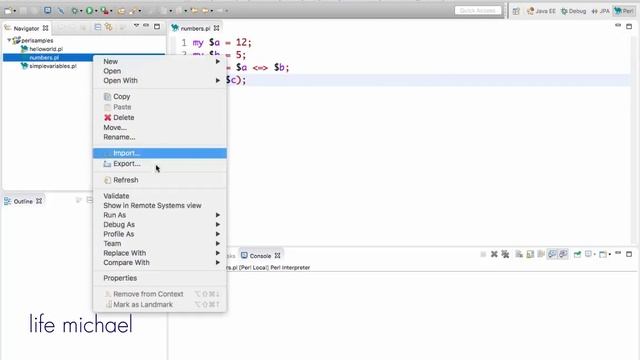640x360 pixels.
Task: Click Remove All Terminated Launches icon
Action: pos(505,254)
